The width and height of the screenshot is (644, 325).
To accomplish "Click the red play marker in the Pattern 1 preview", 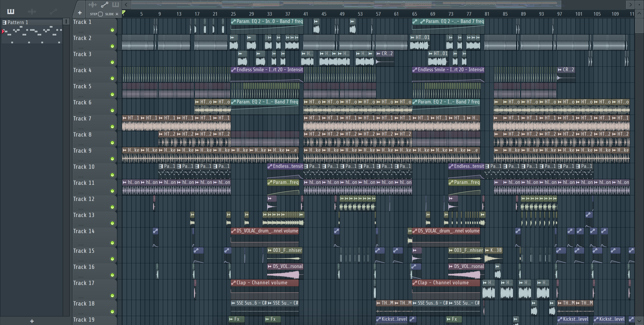I will 3,31.
